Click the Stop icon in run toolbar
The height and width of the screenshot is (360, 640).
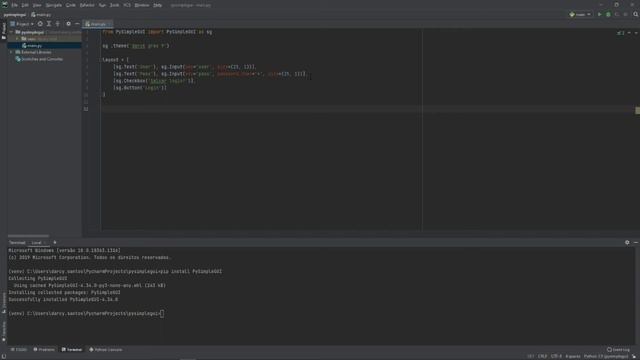click(x=625, y=14)
